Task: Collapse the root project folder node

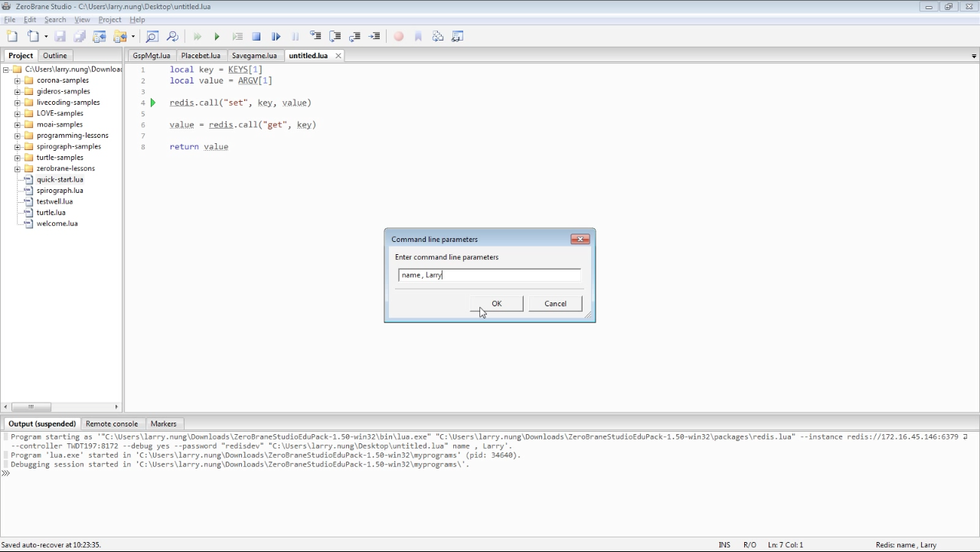Action: (x=6, y=70)
